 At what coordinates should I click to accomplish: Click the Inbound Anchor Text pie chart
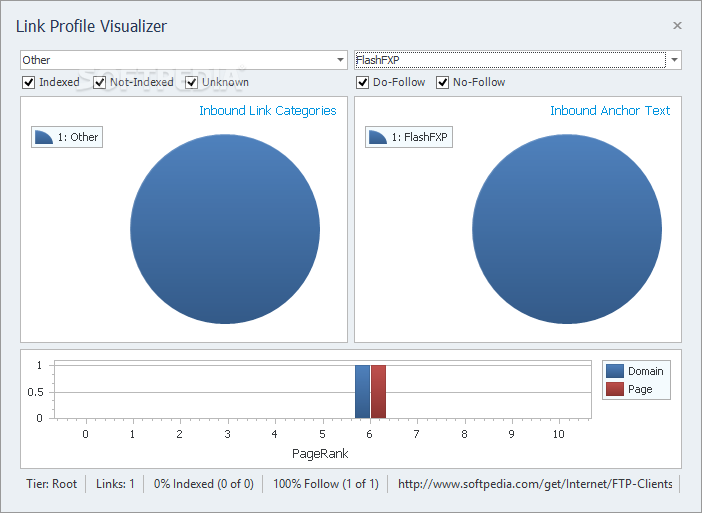tap(567, 229)
